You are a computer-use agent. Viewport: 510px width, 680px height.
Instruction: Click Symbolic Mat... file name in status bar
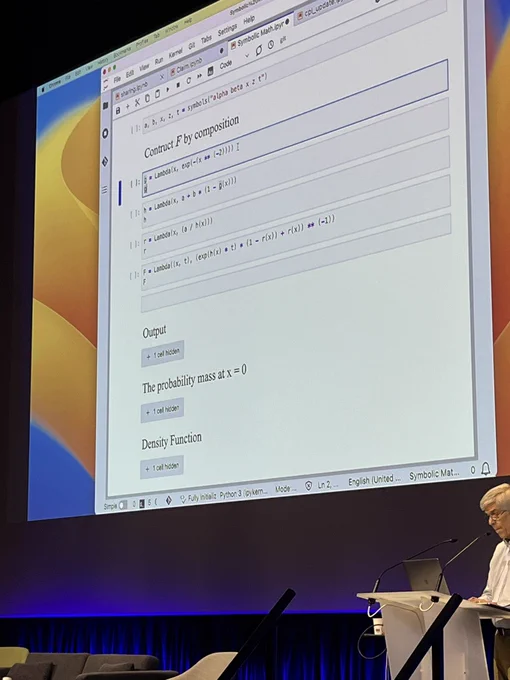click(434, 474)
